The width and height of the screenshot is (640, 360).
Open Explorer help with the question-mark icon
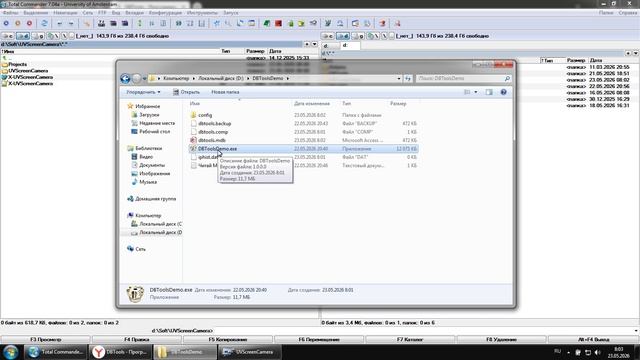click(503, 92)
